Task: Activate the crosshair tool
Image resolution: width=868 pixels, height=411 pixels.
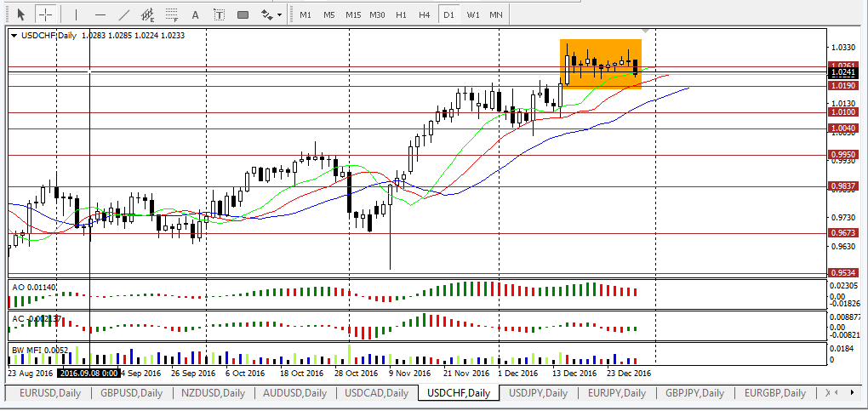Action: click(x=45, y=14)
